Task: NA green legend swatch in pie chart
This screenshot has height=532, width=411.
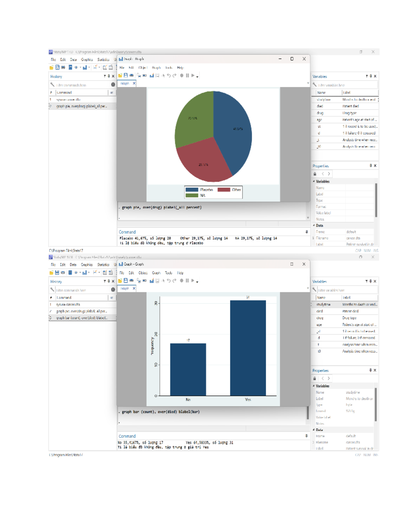Action: 192,196
